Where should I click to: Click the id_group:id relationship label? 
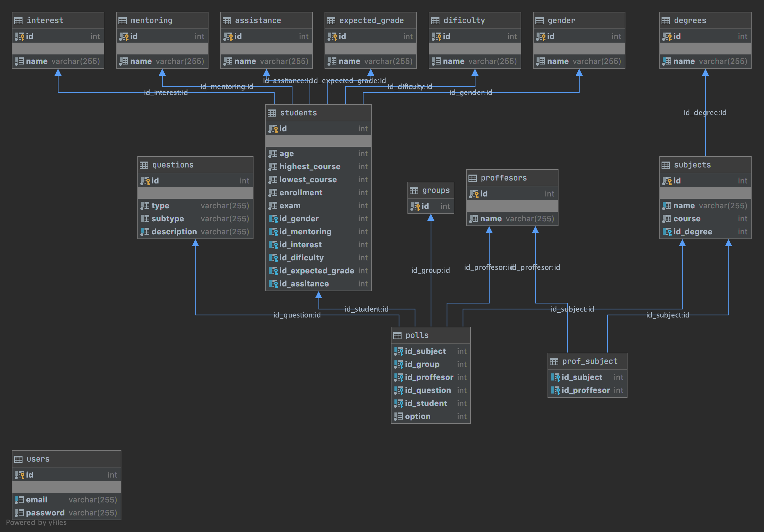pyautogui.click(x=430, y=270)
